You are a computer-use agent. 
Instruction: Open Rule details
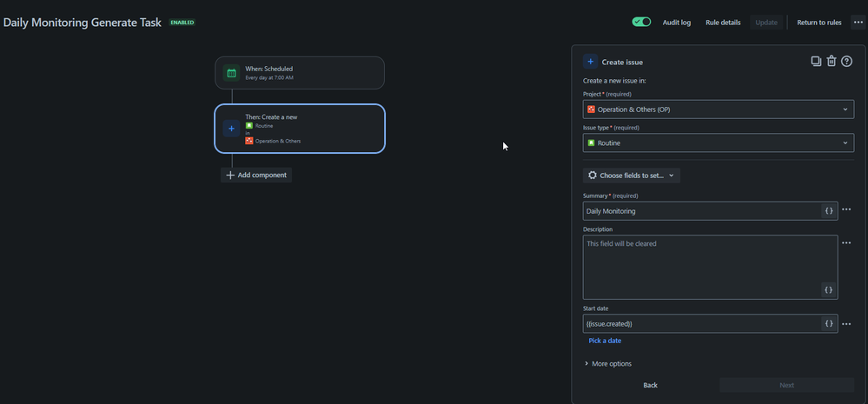pyautogui.click(x=723, y=23)
